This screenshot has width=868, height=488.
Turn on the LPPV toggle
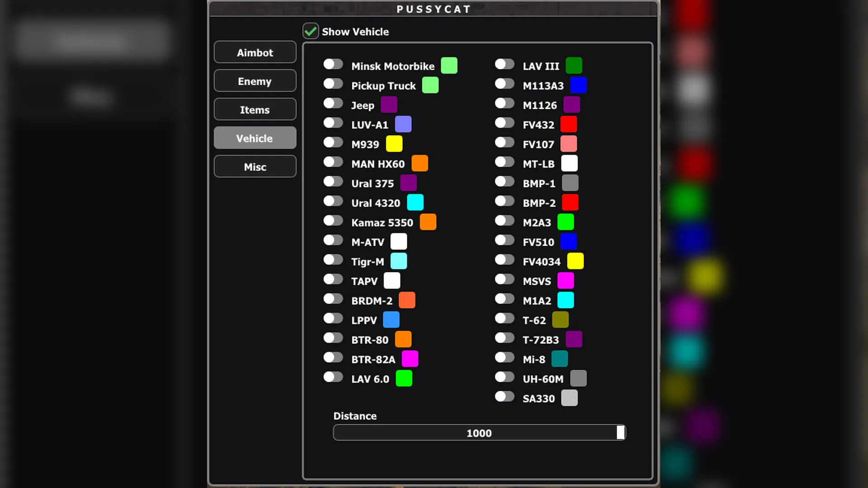(333, 318)
